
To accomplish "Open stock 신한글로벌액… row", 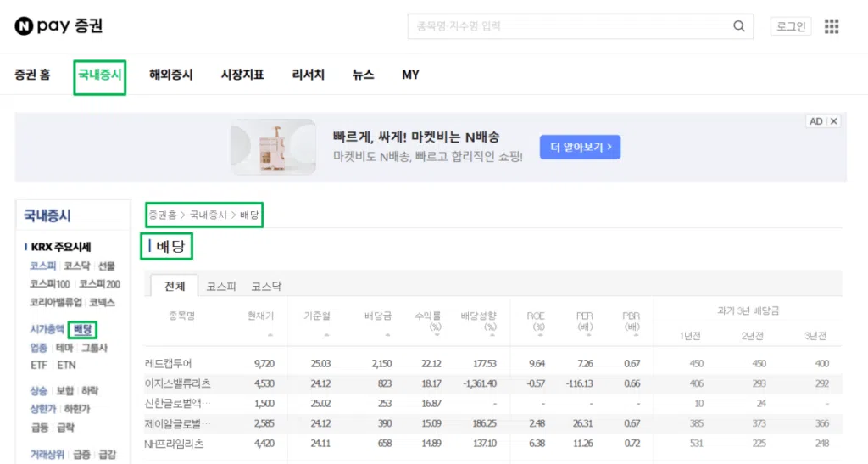I will 178,404.
